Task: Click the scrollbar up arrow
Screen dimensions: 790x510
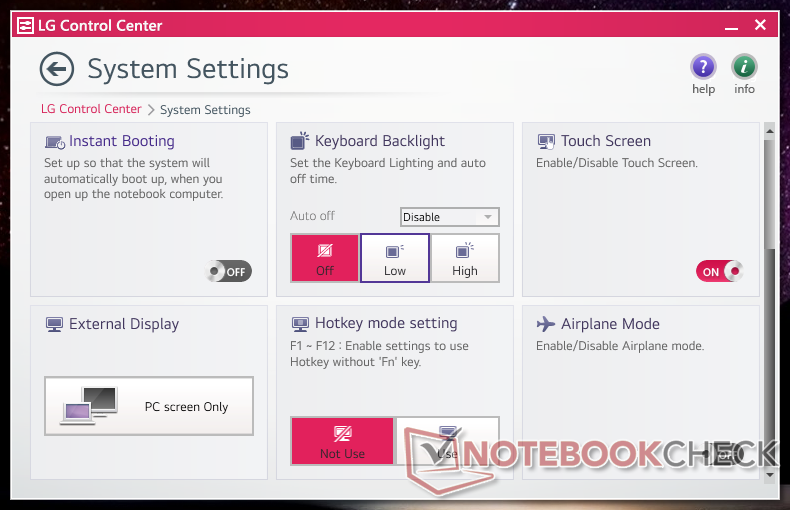Action: (x=769, y=131)
